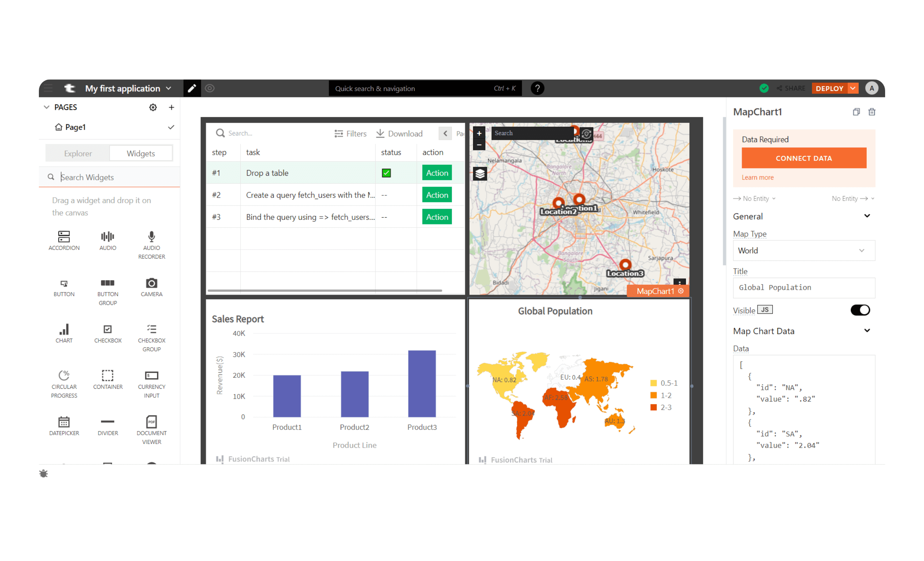
Task: Select the Chart widget
Action: coord(64,334)
